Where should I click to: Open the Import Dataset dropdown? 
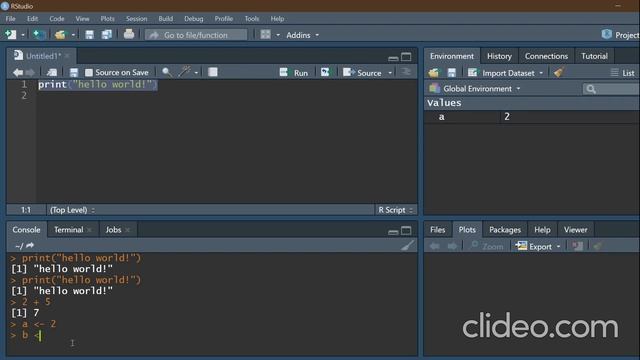tap(505, 73)
